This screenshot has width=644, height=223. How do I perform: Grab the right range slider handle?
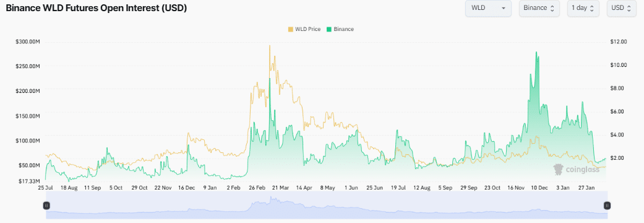coord(607,205)
